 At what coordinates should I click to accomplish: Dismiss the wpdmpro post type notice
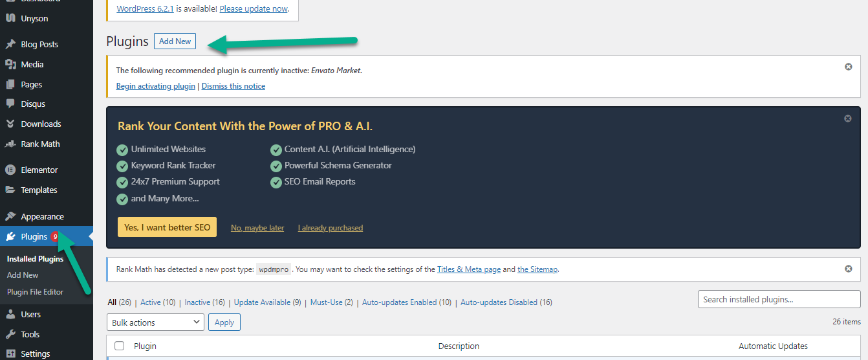[x=849, y=269]
